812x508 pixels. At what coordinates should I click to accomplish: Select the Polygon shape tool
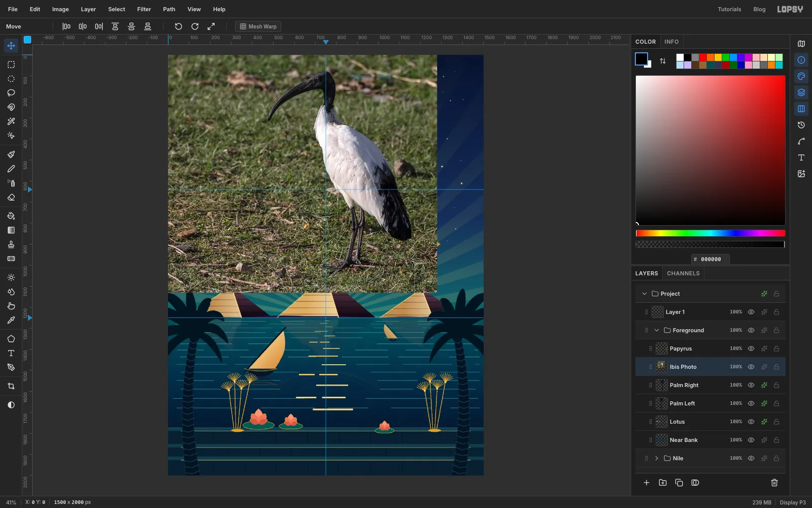(x=11, y=339)
